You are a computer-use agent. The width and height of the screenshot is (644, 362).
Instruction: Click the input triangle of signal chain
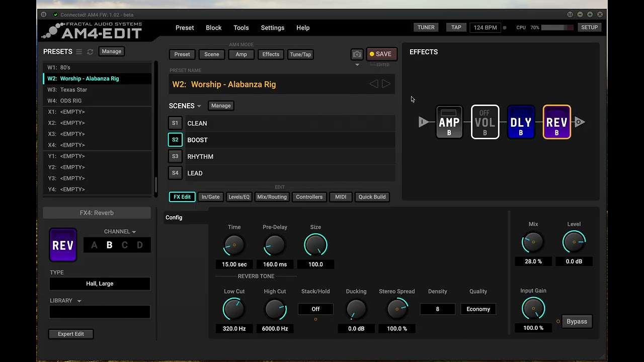click(x=424, y=122)
